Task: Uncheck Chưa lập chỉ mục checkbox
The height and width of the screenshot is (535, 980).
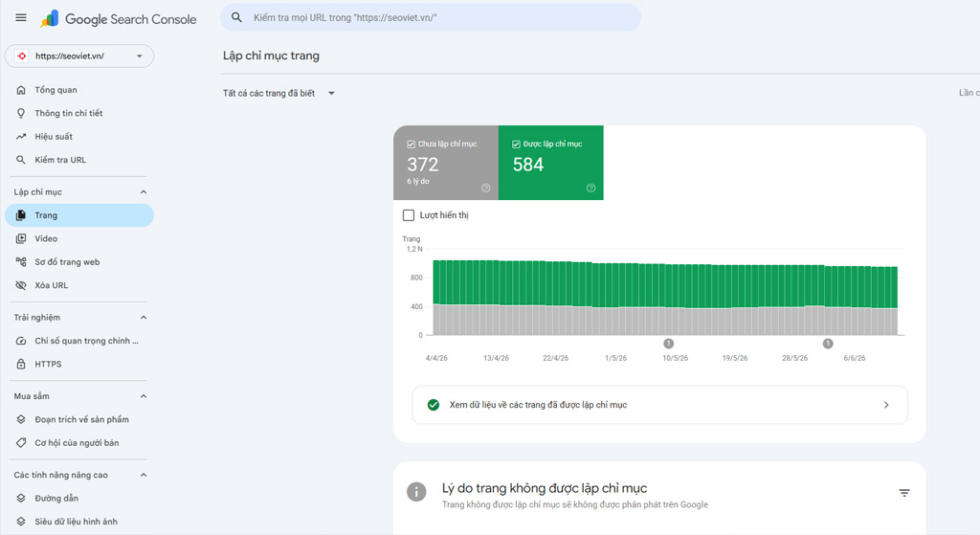Action: (x=412, y=145)
